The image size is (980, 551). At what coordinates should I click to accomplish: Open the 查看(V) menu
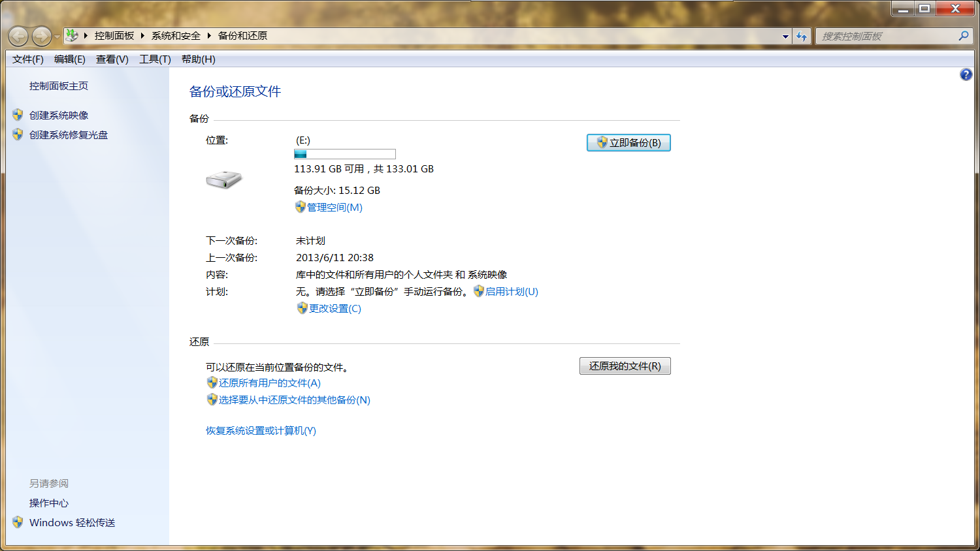click(111, 59)
